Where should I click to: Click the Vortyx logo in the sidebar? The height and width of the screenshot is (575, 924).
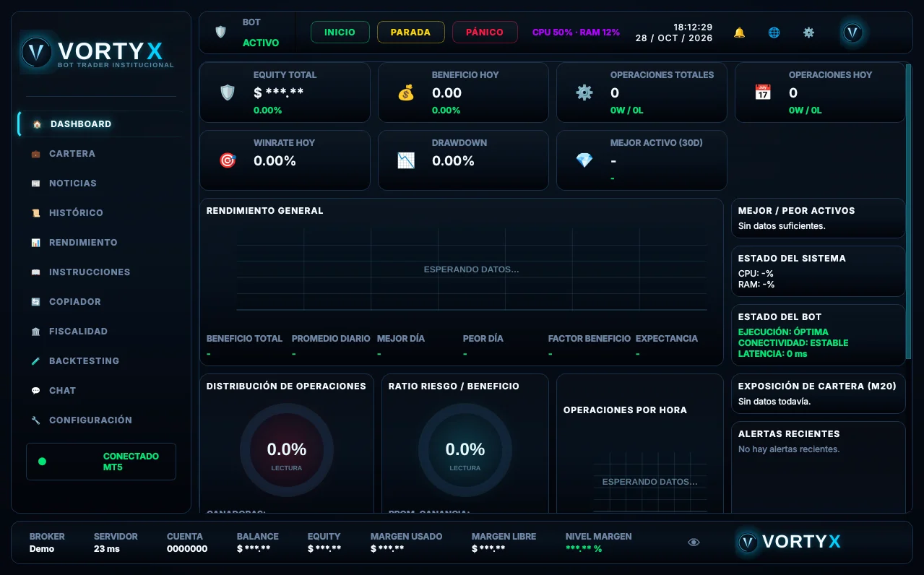tap(98, 52)
